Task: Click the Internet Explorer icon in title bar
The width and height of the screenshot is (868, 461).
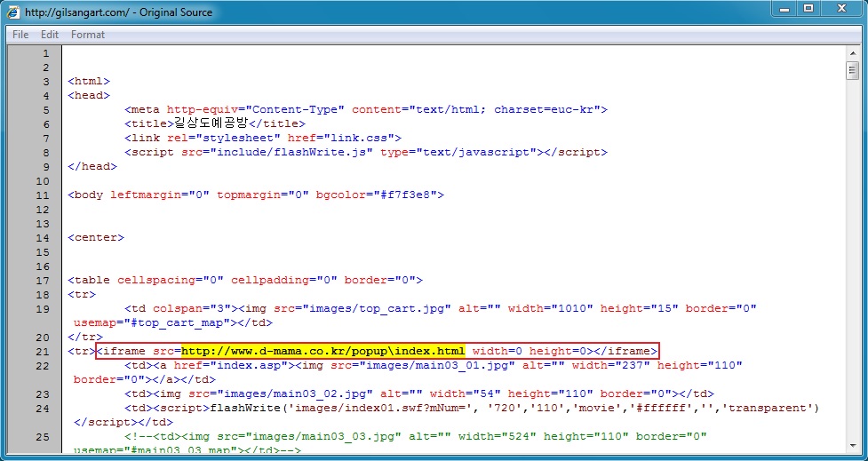Action: click(13, 12)
